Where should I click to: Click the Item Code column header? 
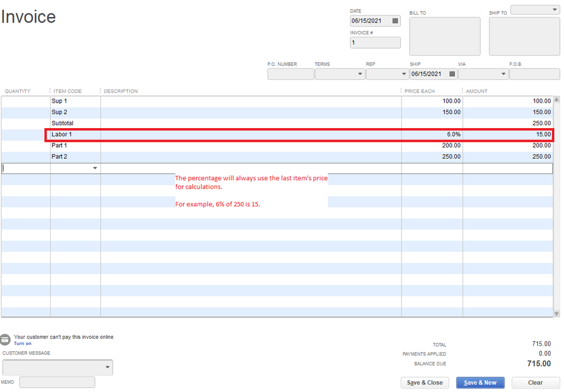[x=68, y=91]
